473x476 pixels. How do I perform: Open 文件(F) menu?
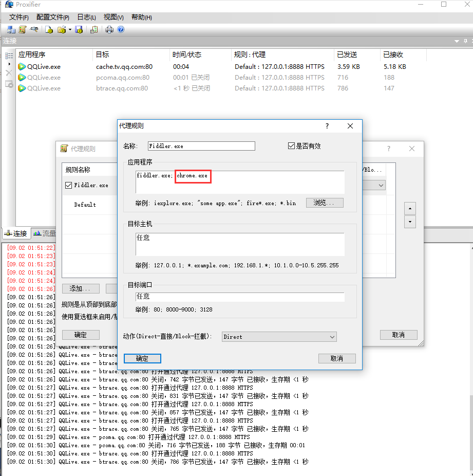coord(19,17)
